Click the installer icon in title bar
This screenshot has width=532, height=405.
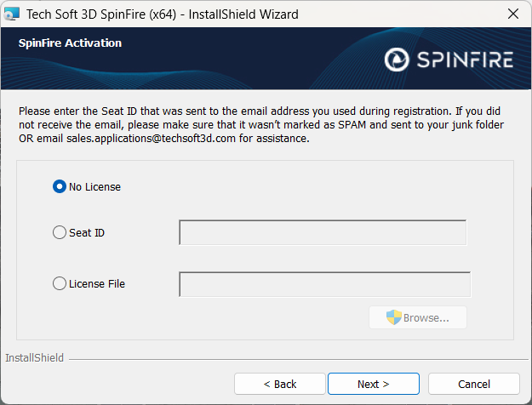click(x=13, y=14)
